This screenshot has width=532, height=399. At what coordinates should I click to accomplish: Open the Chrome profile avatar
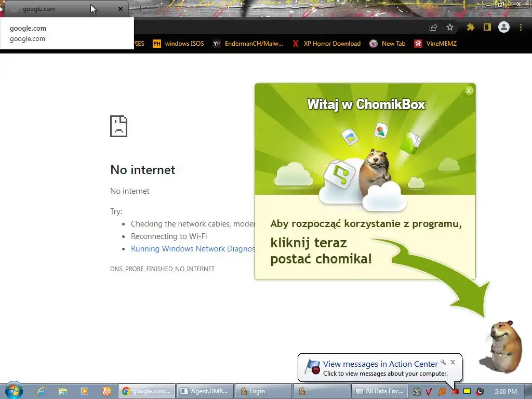point(504,27)
